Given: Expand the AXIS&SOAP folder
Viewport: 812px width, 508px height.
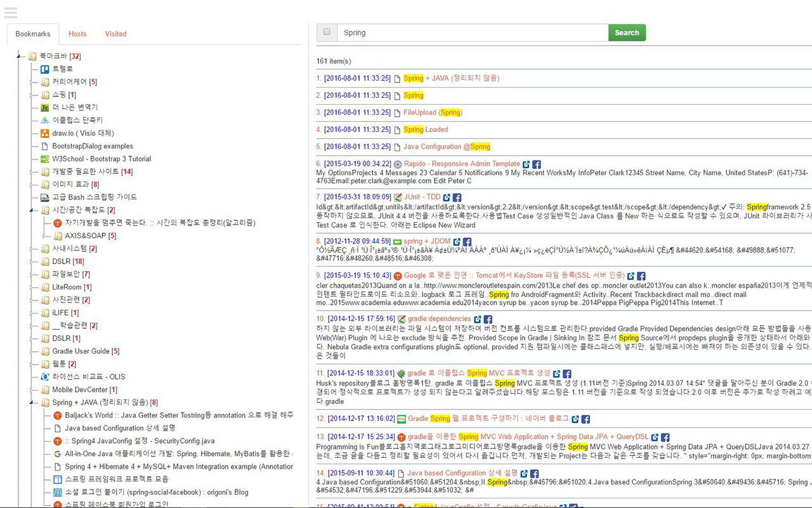Looking at the screenshot, I should click(45, 236).
